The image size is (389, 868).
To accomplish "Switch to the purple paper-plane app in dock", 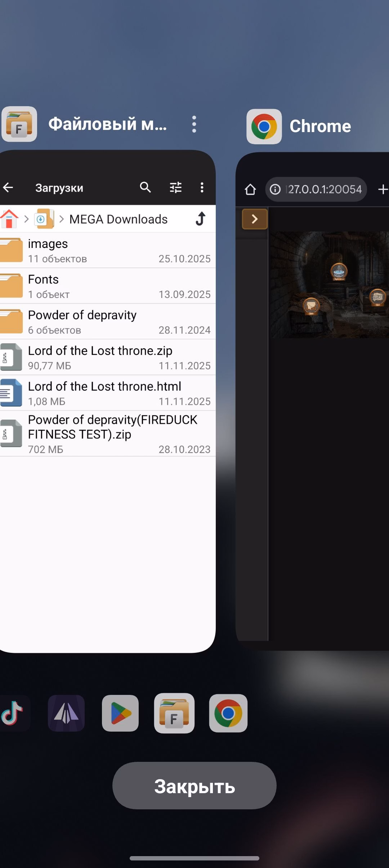I will [66, 713].
